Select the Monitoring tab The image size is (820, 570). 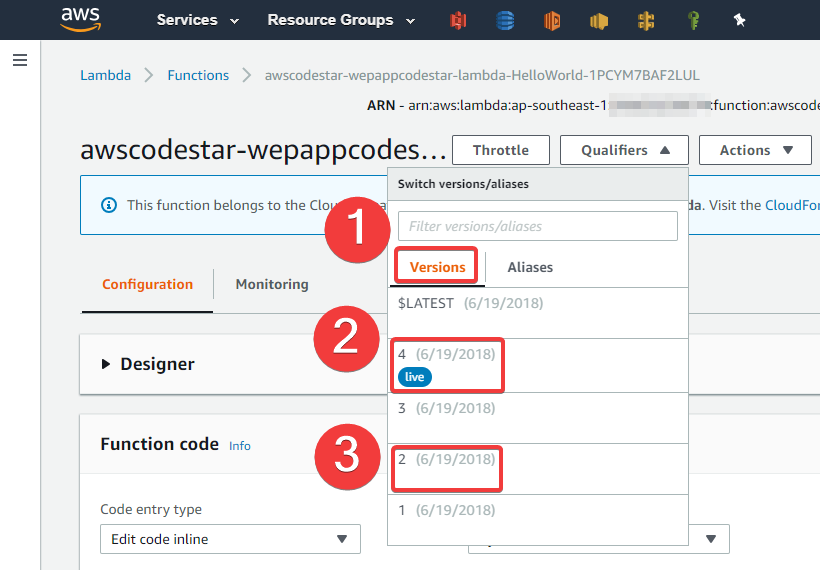point(272,284)
